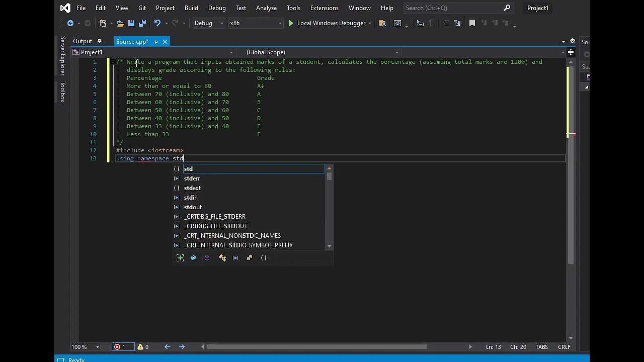The image size is (644, 362).
Task: Toggle the blue class filter in IntelliSense
Action: point(193,258)
